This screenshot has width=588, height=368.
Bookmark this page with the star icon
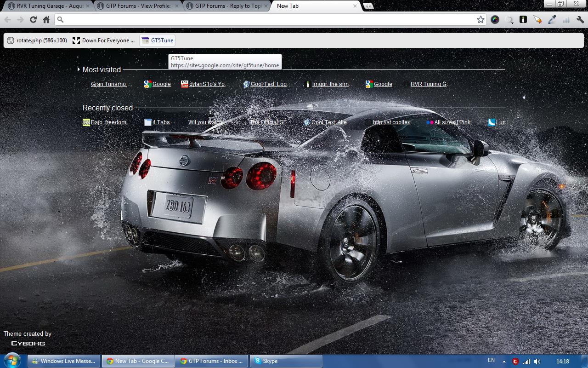click(x=481, y=19)
